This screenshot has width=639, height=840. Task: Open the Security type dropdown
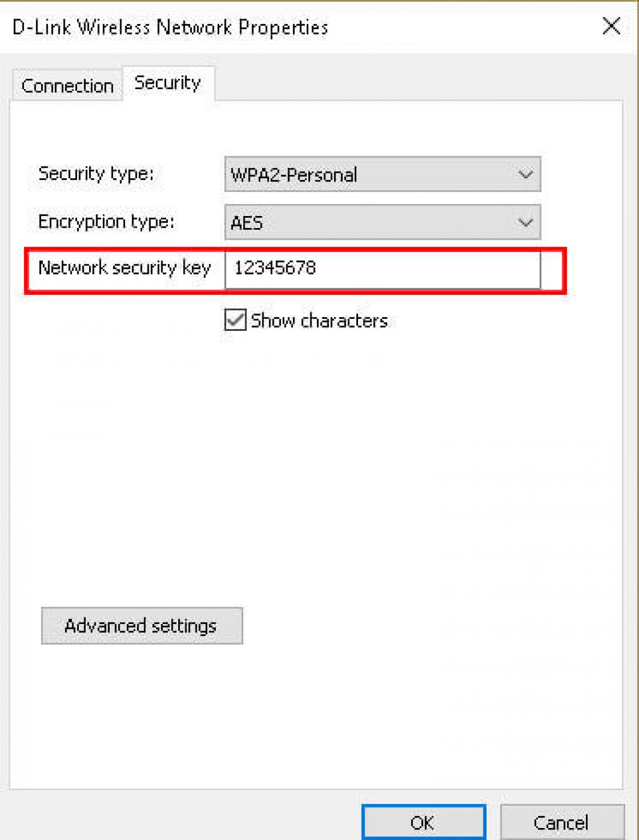pos(383,174)
